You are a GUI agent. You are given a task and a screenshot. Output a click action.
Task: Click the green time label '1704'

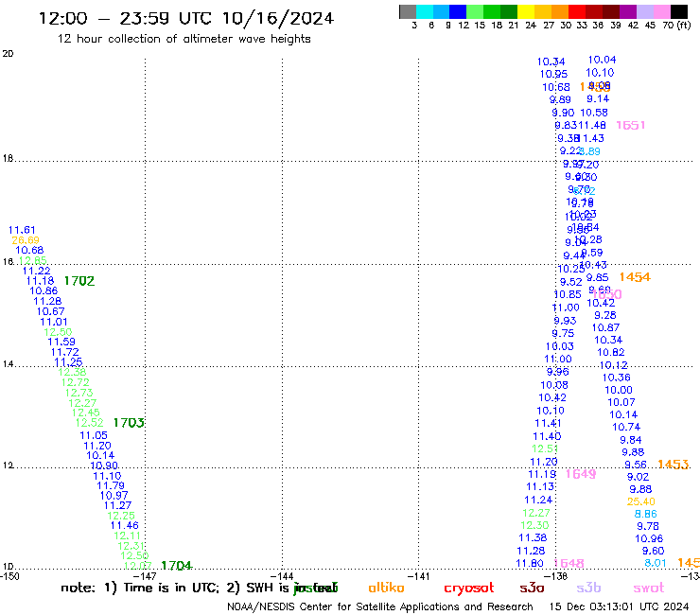point(176,566)
